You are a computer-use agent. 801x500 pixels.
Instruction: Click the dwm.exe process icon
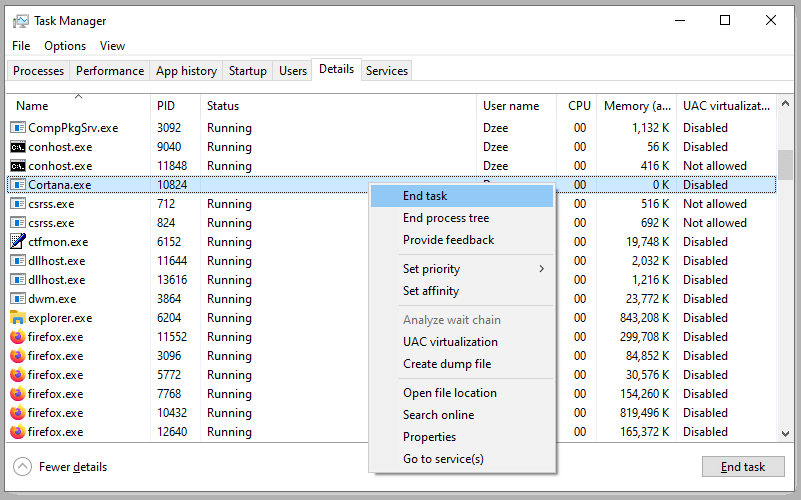point(18,299)
